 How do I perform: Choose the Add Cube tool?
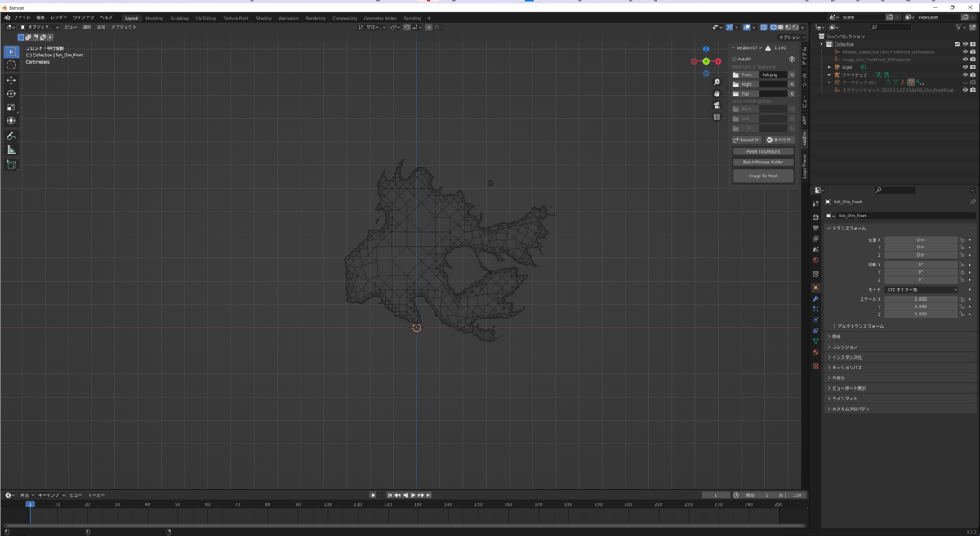11,164
